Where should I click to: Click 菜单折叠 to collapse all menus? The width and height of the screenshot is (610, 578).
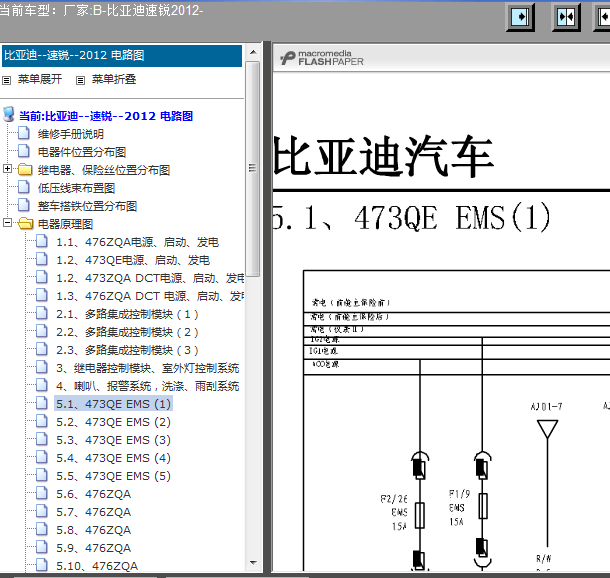pyautogui.click(x=114, y=79)
